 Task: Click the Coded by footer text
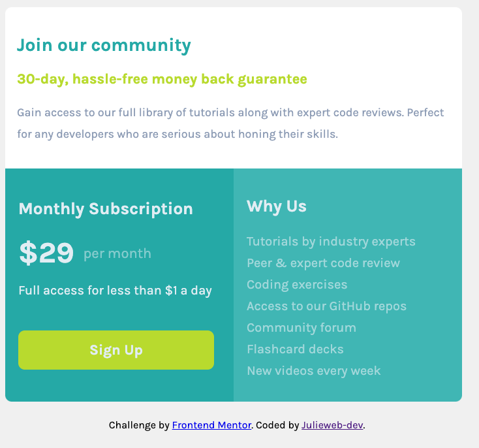(277, 425)
